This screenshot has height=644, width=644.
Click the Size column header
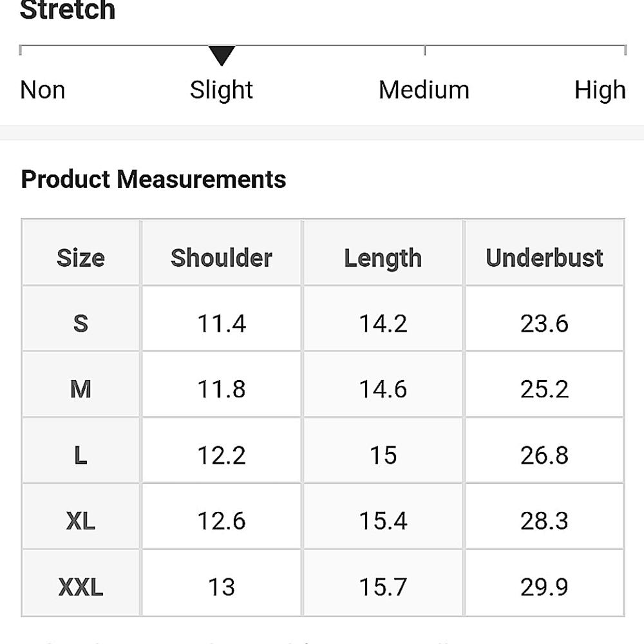(x=80, y=258)
